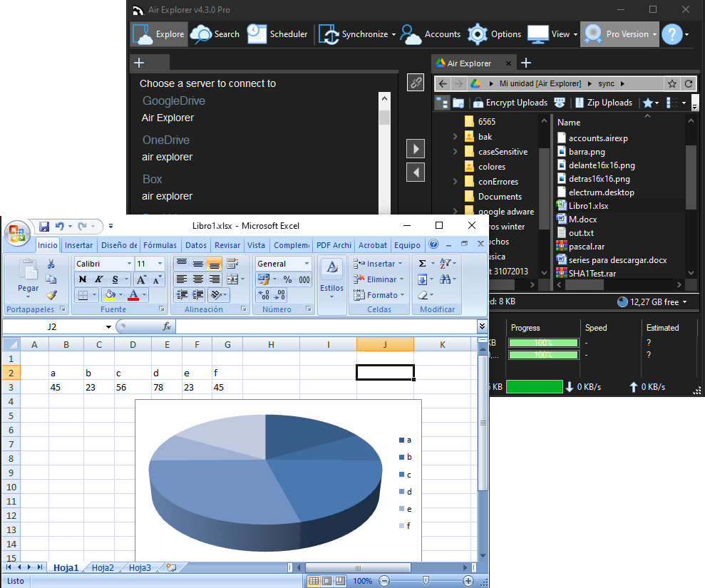This screenshot has width=705, height=588.
Task: Click the fill color yellow bucket
Action: tap(110, 295)
